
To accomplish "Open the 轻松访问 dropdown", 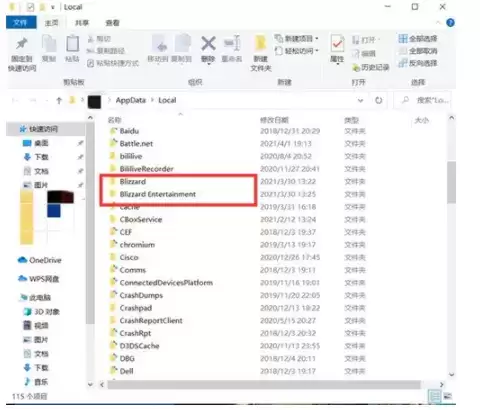I will 296,51.
